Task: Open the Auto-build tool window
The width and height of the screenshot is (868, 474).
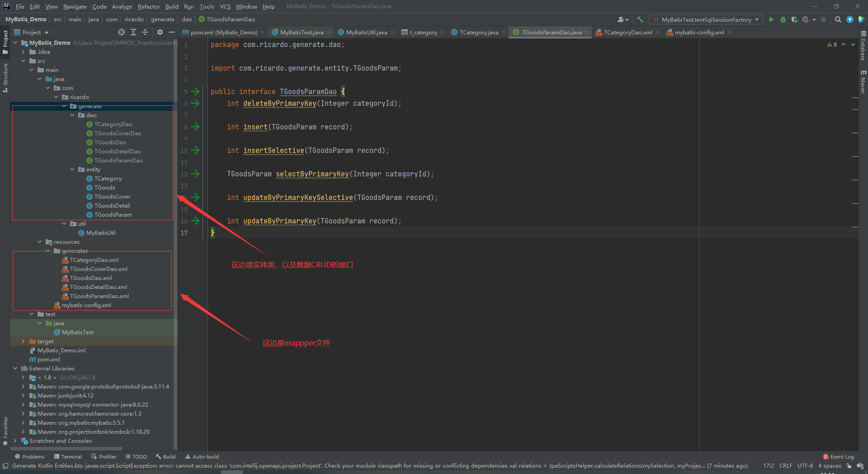Action: (x=202, y=457)
